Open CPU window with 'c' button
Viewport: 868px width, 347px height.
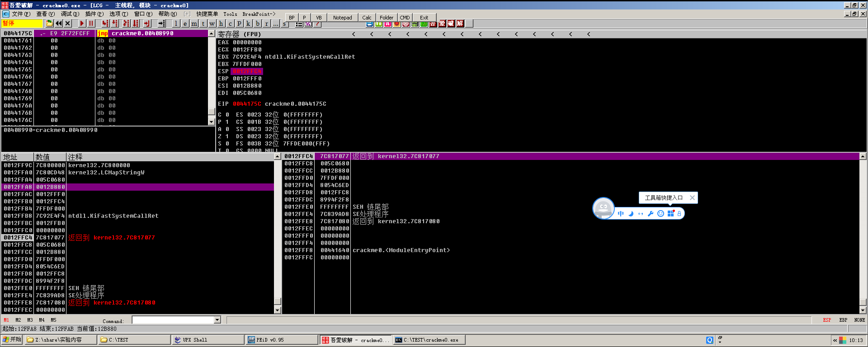pos(230,23)
